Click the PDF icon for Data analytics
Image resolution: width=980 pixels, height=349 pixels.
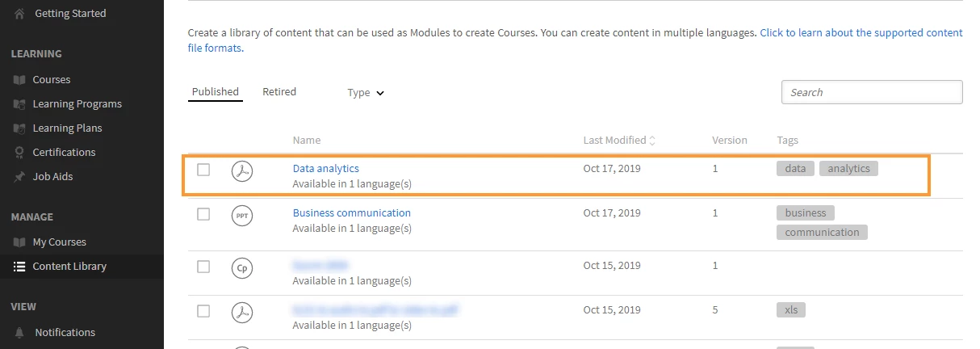point(242,170)
